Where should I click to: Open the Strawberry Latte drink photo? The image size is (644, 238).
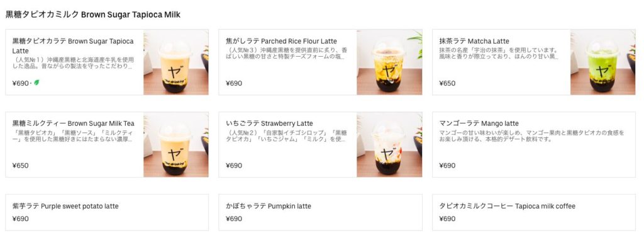point(389,145)
